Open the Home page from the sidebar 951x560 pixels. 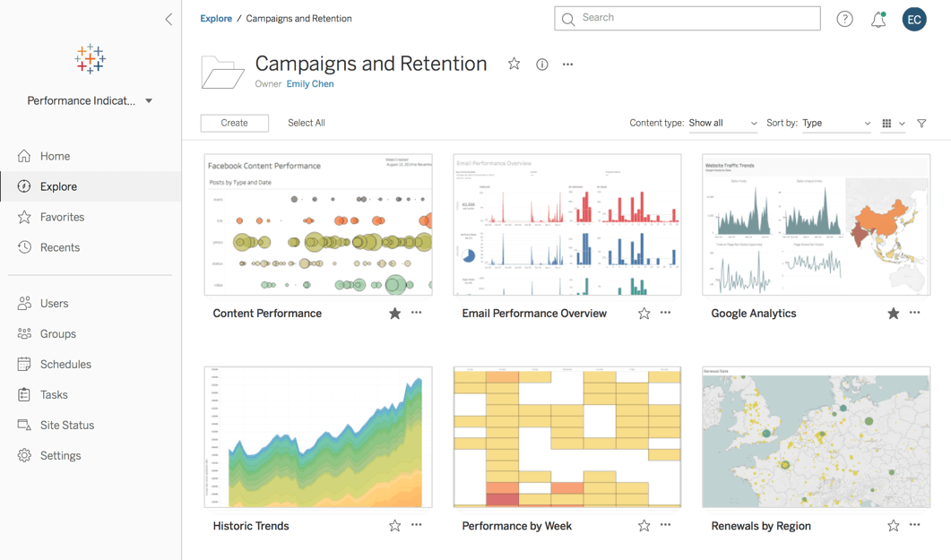click(55, 155)
